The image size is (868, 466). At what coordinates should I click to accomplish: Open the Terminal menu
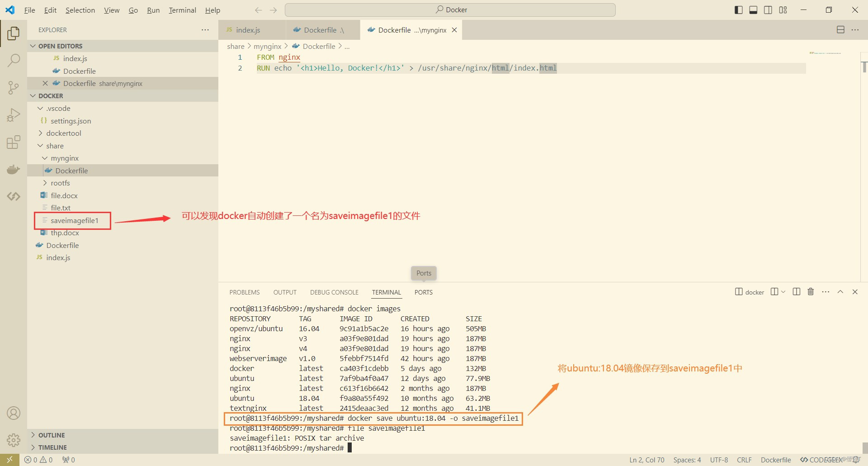(x=182, y=10)
